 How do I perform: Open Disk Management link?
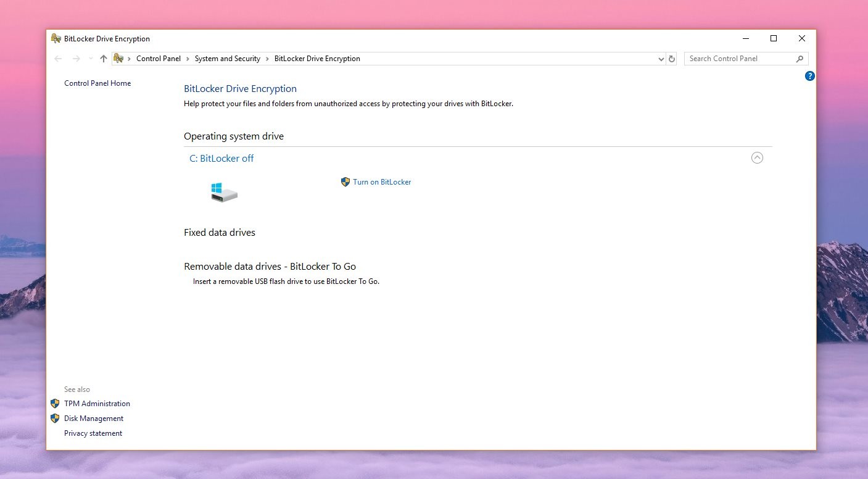tap(94, 419)
